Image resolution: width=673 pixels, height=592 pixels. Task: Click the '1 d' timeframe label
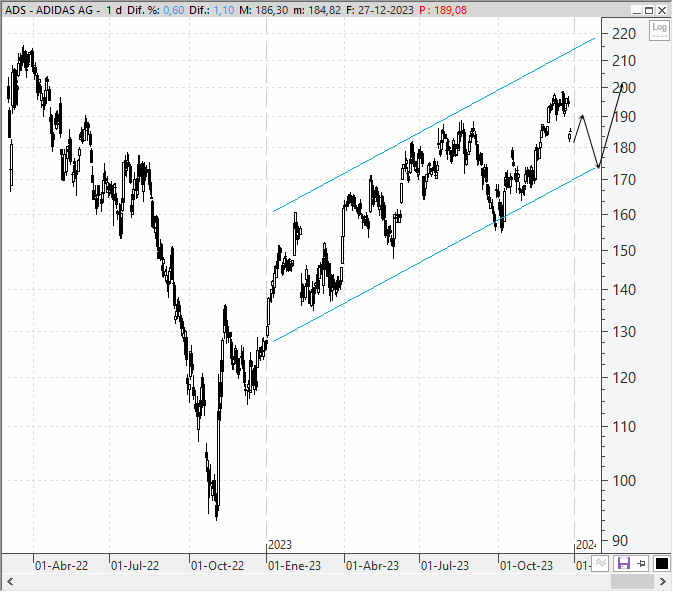click(x=114, y=10)
